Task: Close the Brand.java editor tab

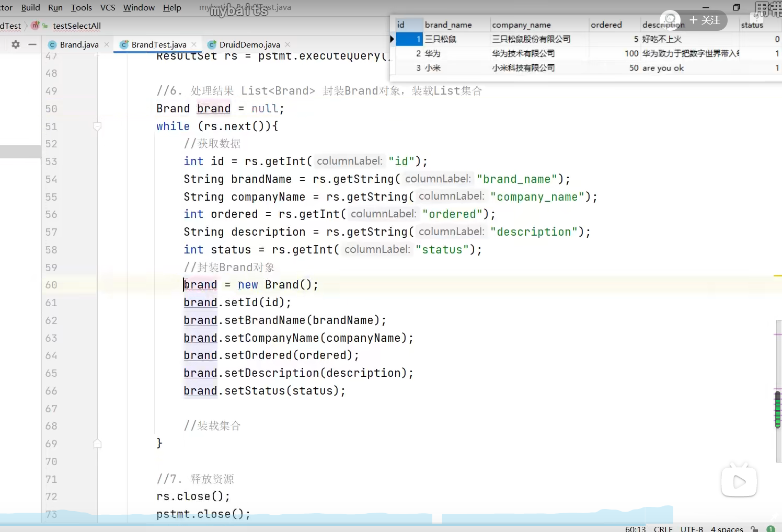Action: point(107,44)
